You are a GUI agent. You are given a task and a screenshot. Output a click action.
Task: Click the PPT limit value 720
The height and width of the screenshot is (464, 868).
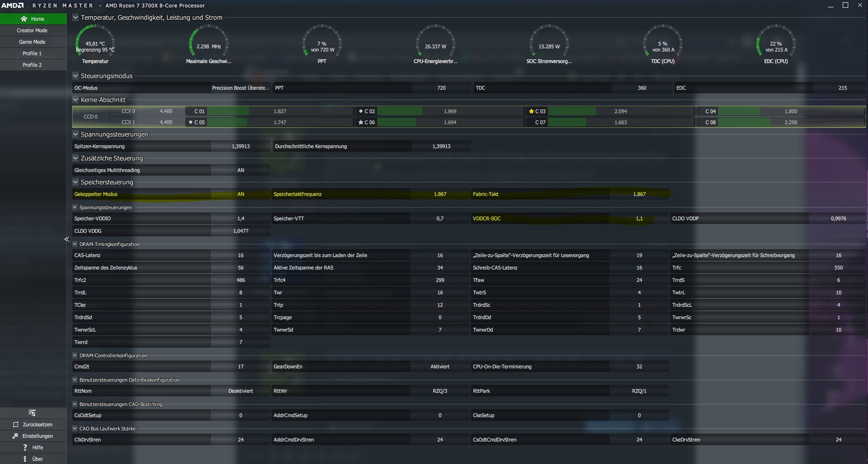click(442, 88)
